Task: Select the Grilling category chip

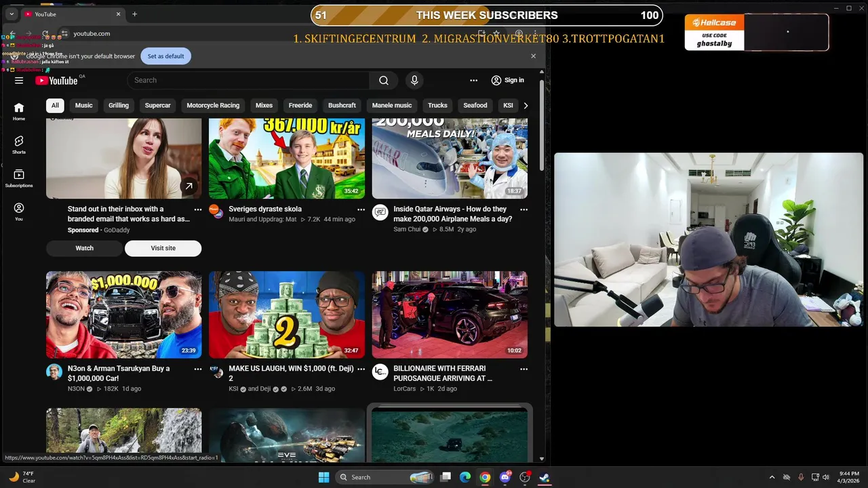Action: (119, 105)
